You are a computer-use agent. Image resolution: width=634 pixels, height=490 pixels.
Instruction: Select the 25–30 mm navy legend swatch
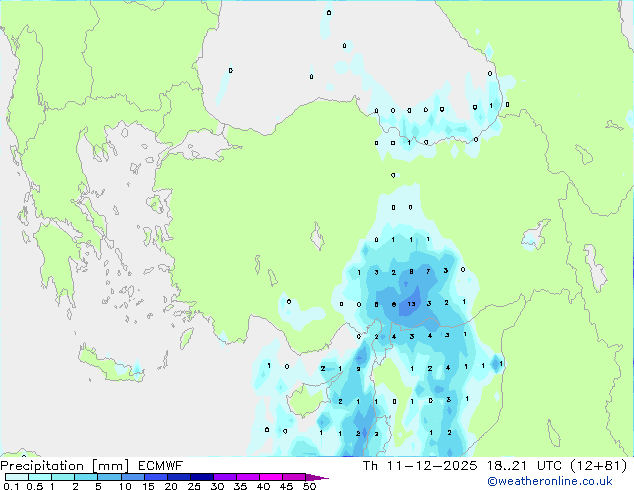coord(201,477)
